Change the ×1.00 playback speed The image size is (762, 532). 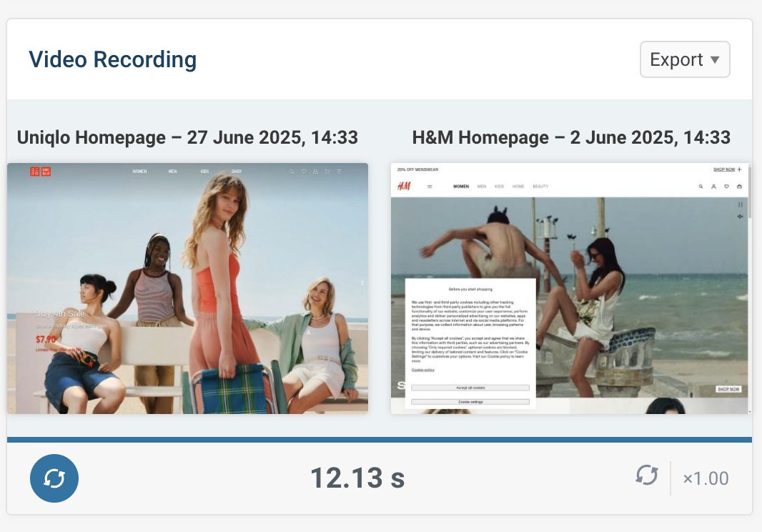(706, 478)
